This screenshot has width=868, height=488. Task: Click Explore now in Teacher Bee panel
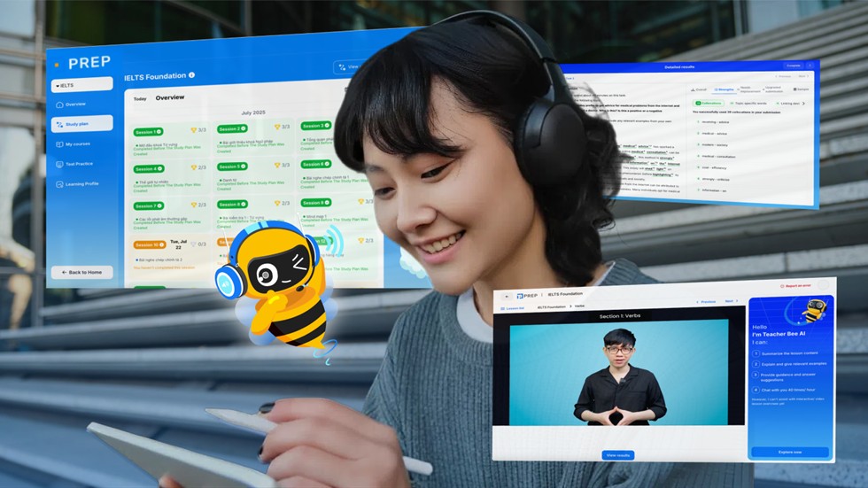tap(790, 452)
